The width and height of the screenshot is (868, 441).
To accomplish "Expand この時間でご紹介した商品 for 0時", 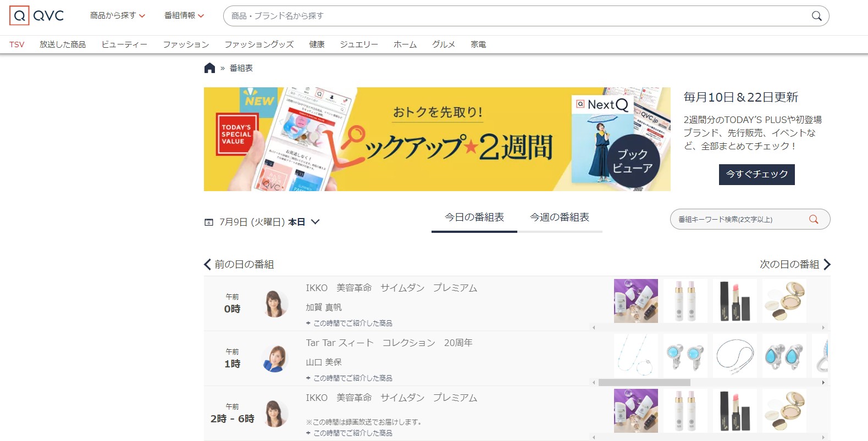I will (349, 323).
